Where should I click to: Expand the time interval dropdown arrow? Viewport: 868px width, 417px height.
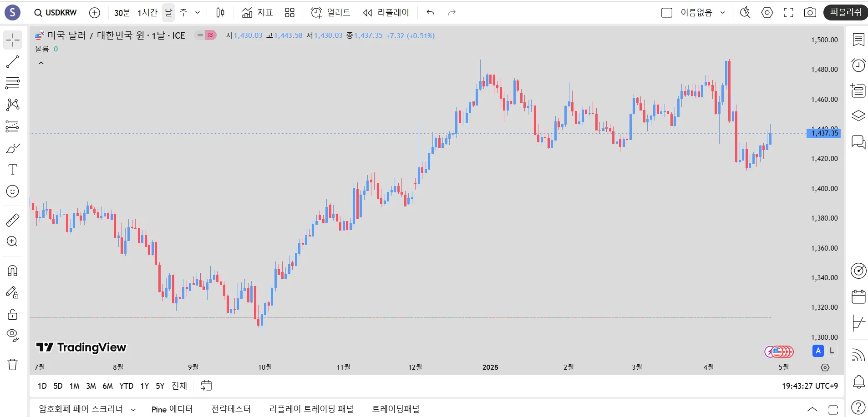[x=198, y=13]
